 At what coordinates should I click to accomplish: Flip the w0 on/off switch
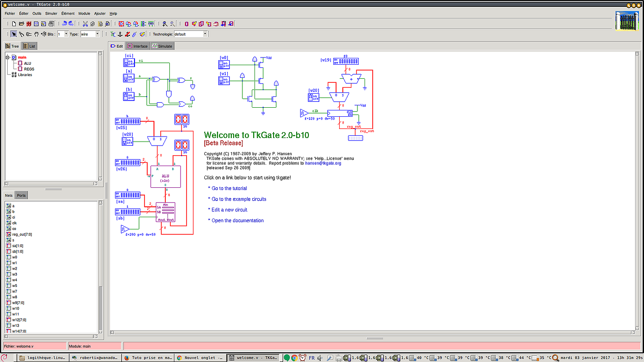(x=224, y=65)
